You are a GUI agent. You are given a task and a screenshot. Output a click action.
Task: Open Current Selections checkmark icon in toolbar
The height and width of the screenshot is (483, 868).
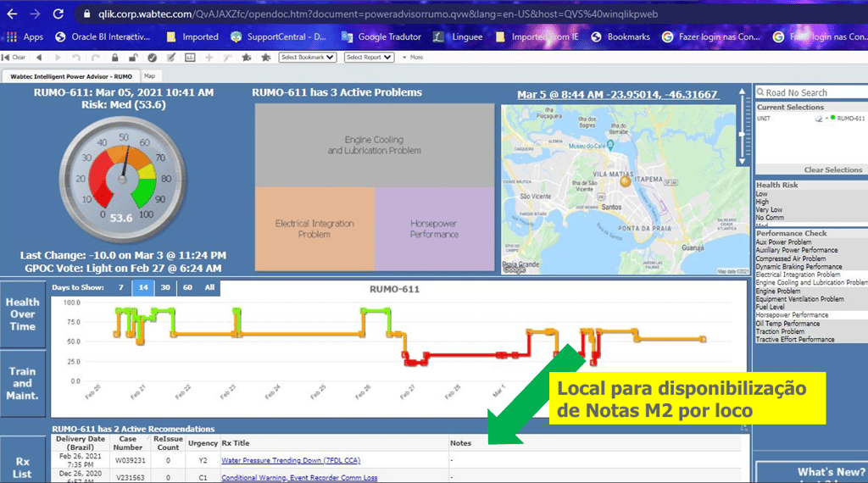[x=153, y=57]
